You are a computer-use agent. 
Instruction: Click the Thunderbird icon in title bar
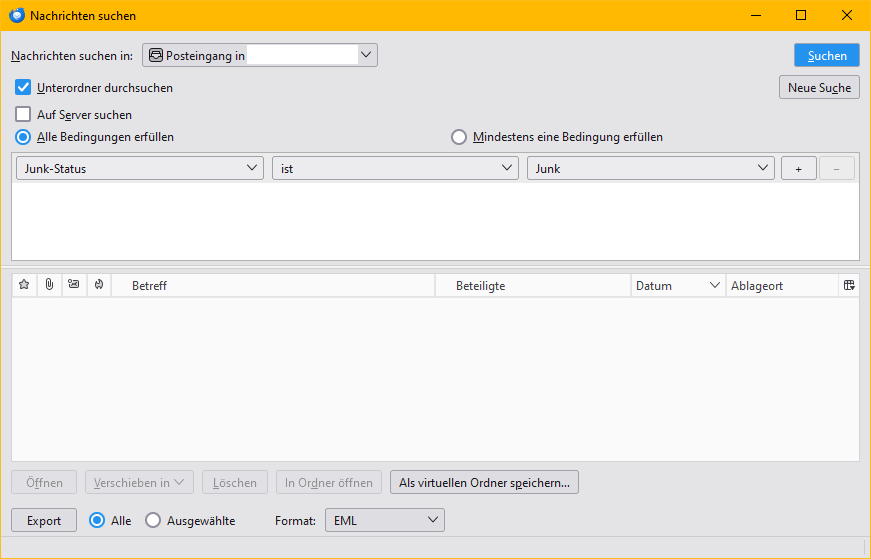tap(17, 15)
